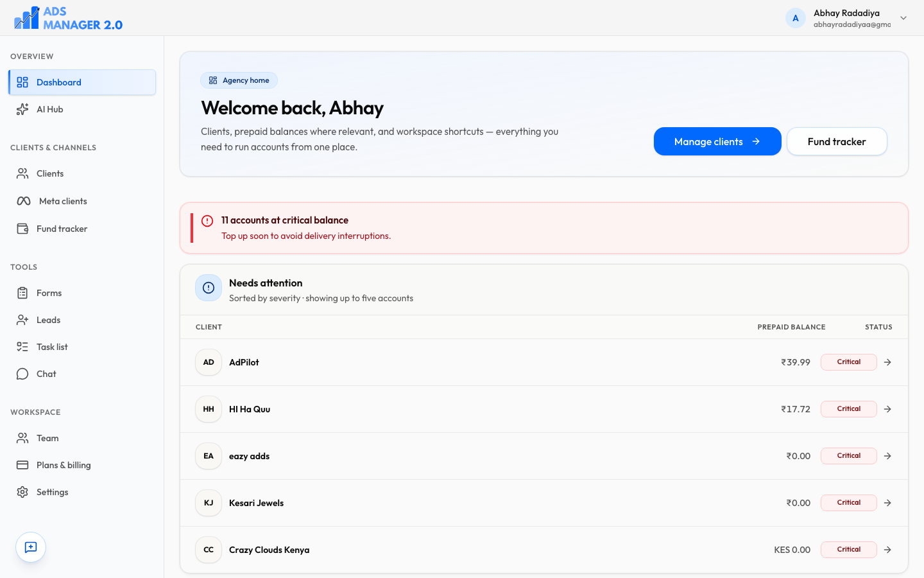Click the Prepaid Balance column header
This screenshot has width=924, height=578.
pyautogui.click(x=791, y=327)
